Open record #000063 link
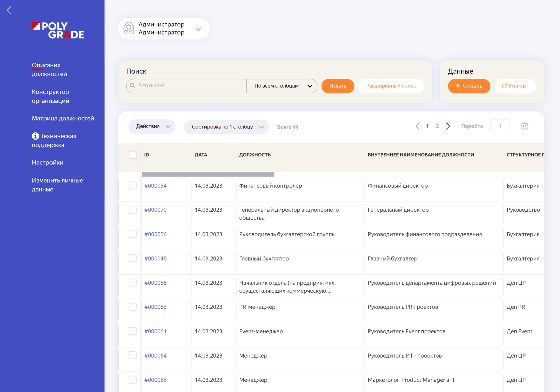Viewport: 560px width, 392px height. [x=155, y=307]
